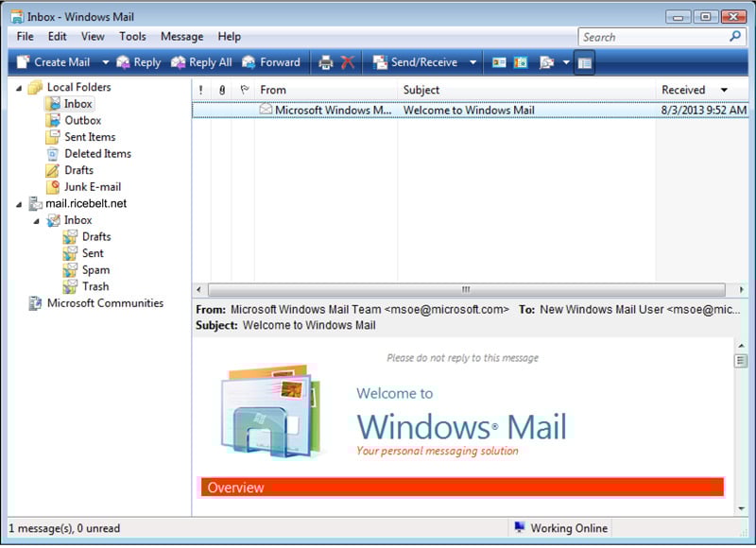Open the Tools menu

pos(132,37)
